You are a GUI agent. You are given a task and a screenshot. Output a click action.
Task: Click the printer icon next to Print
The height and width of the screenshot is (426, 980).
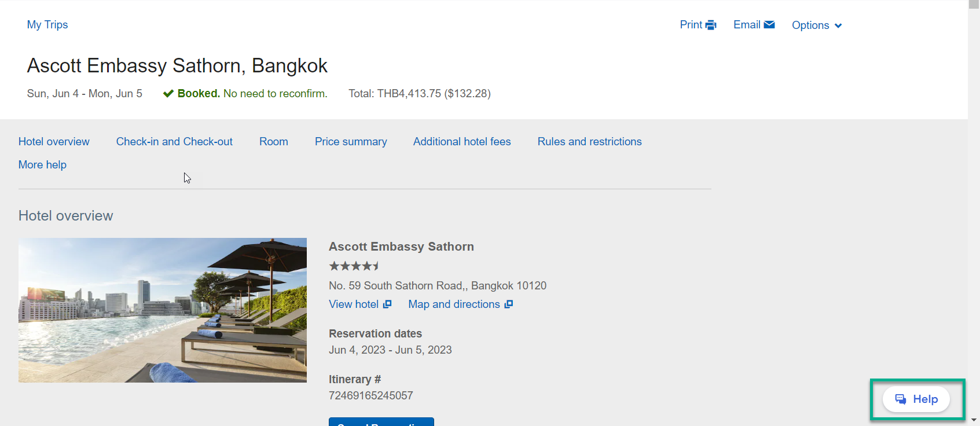(711, 25)
